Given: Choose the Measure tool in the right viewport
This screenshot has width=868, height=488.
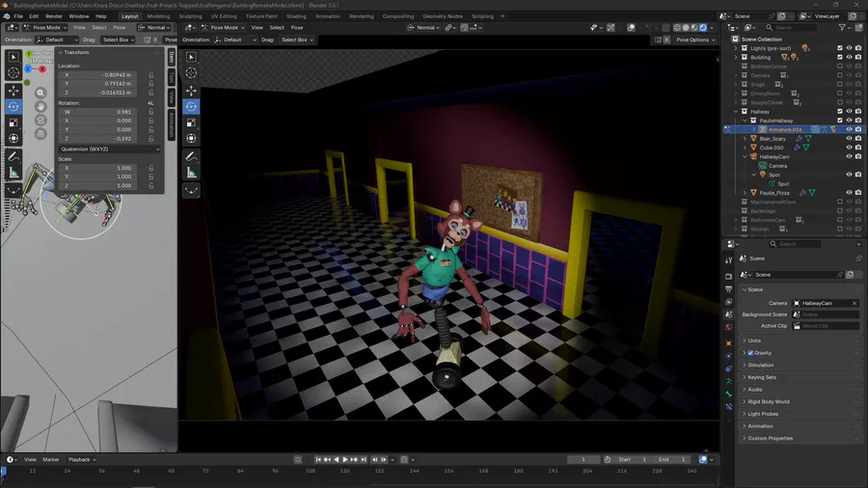Looking at the screenshot, I should 192,173.
